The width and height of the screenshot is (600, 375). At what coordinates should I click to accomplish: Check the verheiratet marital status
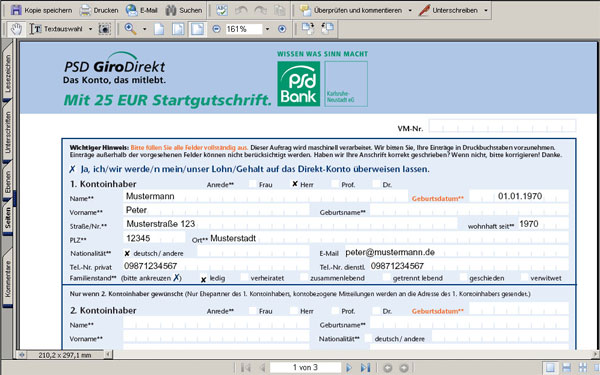click(244, 278)
